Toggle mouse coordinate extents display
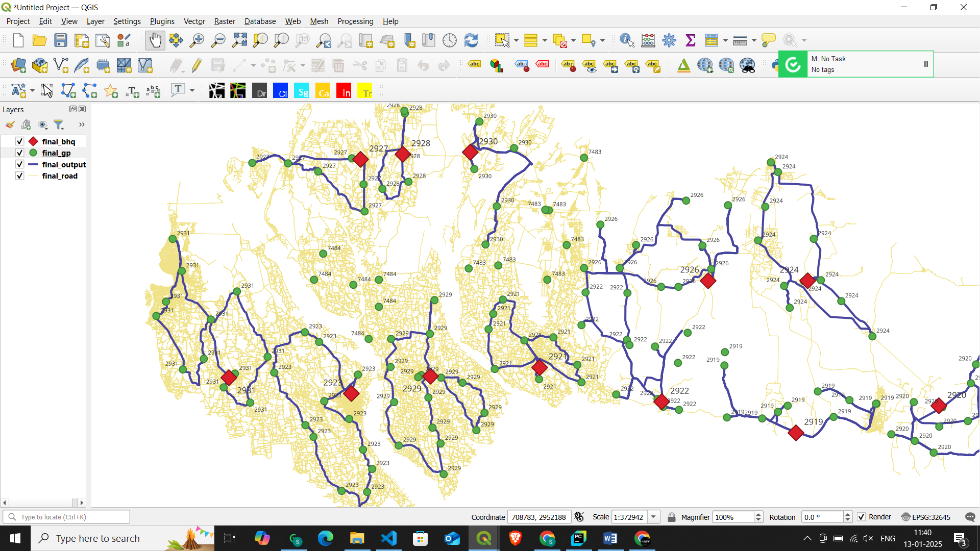Image resolution: width=980 pixels, height=551 pixels. (x=579, y=517)
